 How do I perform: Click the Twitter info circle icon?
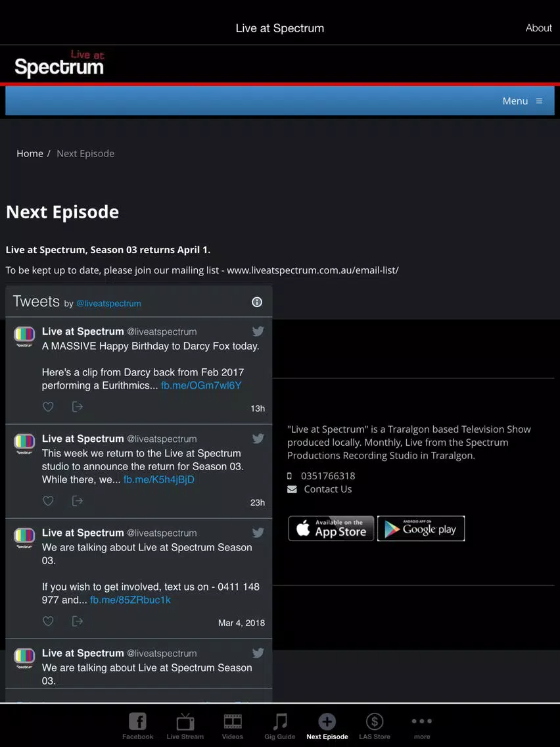coord(256,302)
